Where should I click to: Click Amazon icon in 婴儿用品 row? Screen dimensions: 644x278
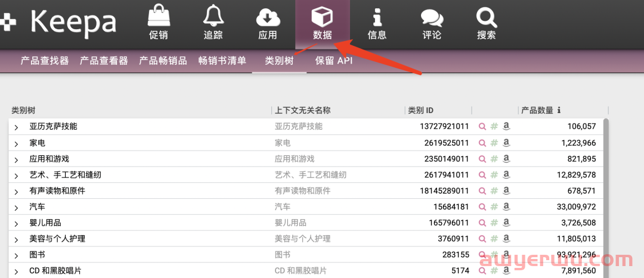point(506,223)
